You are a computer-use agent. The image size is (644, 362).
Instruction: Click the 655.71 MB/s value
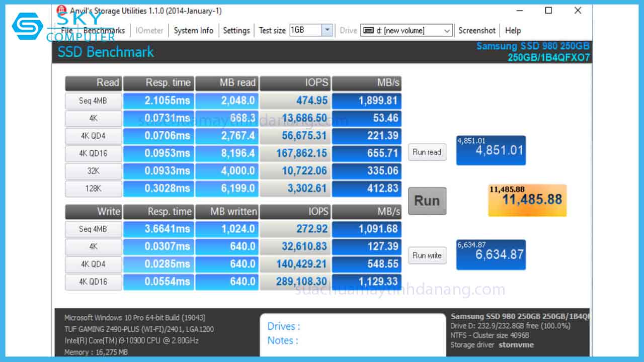367,153
